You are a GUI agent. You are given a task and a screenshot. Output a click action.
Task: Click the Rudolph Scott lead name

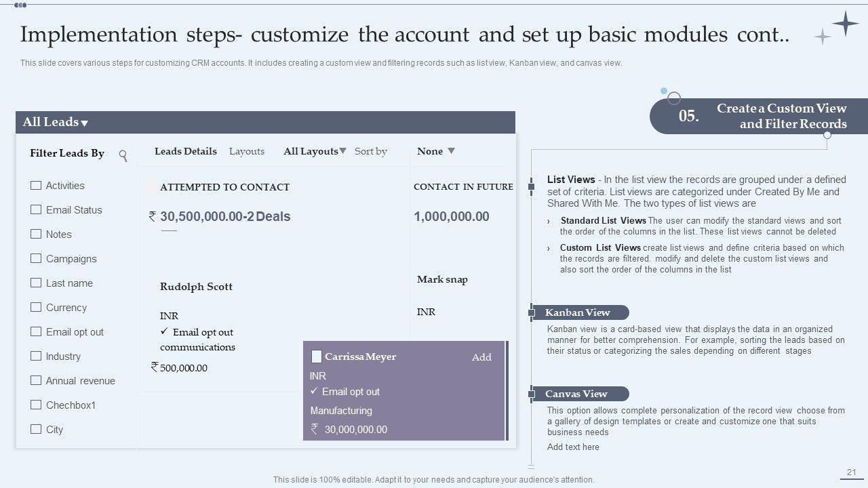[196, 287]
